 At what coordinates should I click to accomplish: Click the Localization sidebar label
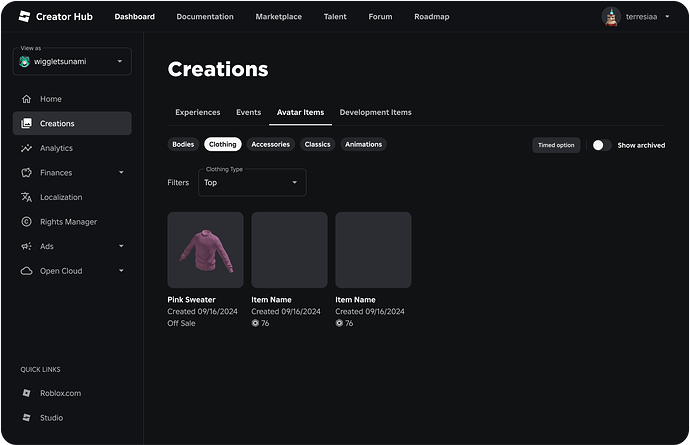coord(61,197)
